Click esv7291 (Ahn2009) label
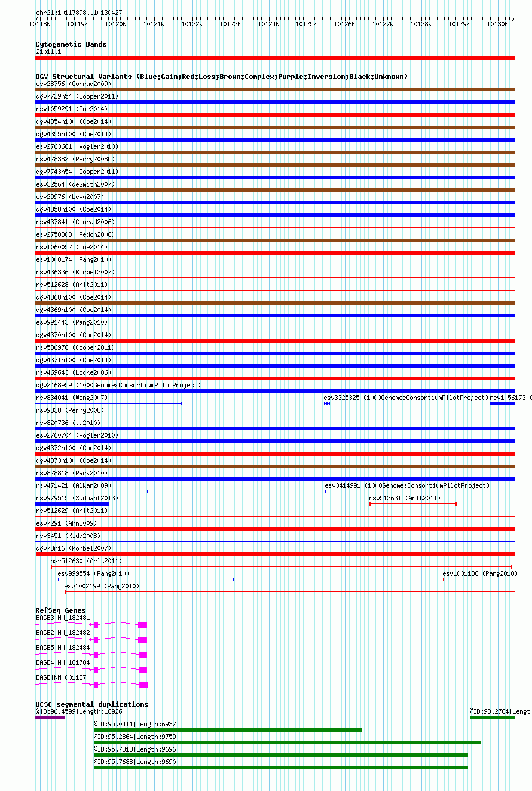532x791 pixels. 66,523
